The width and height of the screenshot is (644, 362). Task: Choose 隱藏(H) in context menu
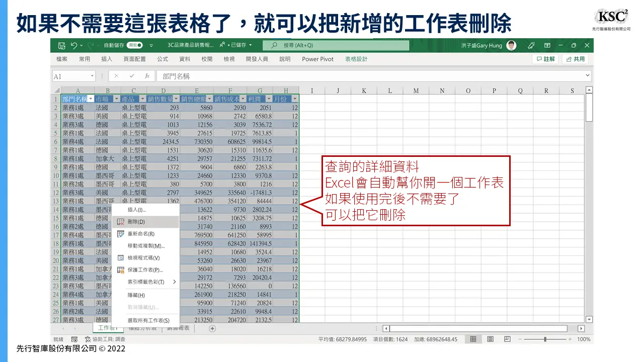point(145,295)
